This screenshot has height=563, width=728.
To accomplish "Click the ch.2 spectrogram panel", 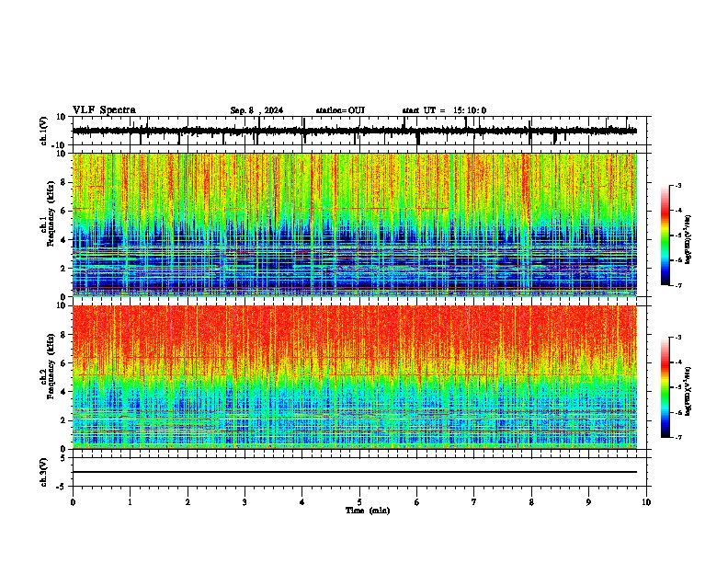I will point(359,377).
